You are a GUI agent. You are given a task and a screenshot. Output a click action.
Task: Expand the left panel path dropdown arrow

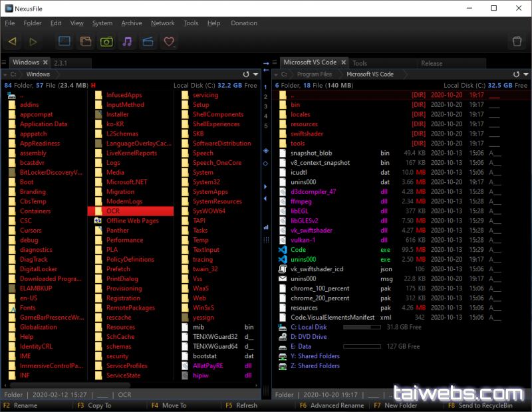[255, 74]
